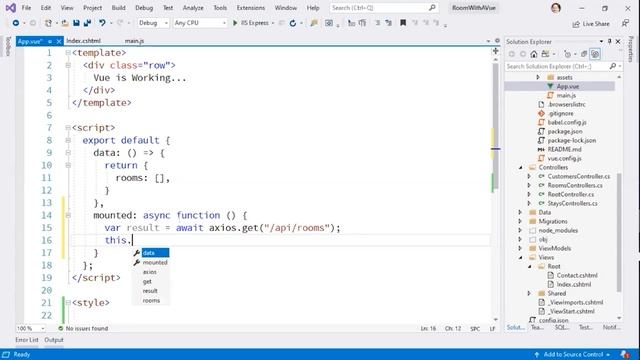
Task: Click Add to Source Control in status bar
Action: (x=572, y=354)
